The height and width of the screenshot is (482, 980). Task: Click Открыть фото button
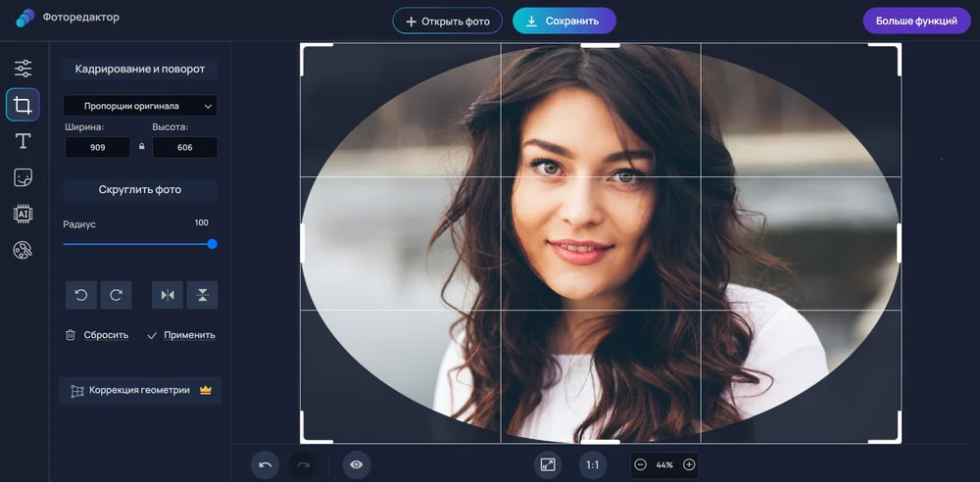coord(448,21)
